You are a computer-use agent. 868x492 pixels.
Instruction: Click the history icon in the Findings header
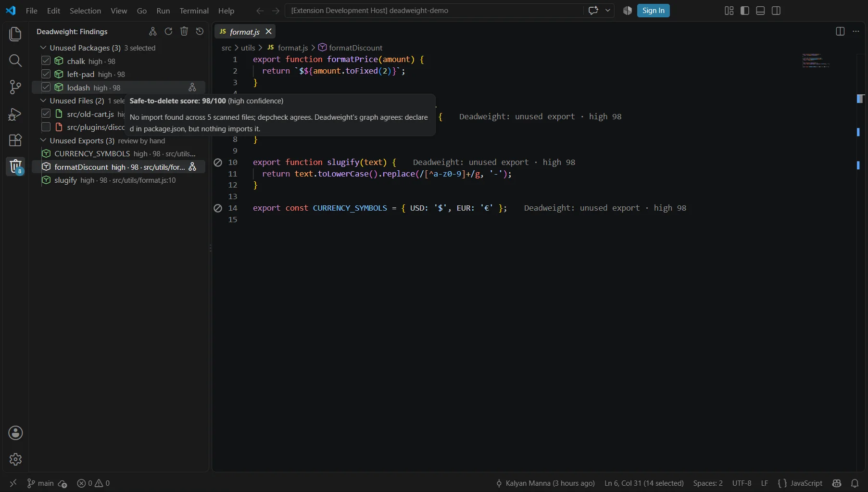[200, 31]
